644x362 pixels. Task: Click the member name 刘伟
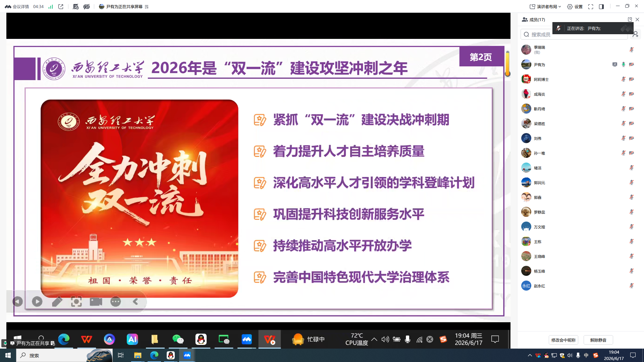pyautogui.click(x=538, y=138)
